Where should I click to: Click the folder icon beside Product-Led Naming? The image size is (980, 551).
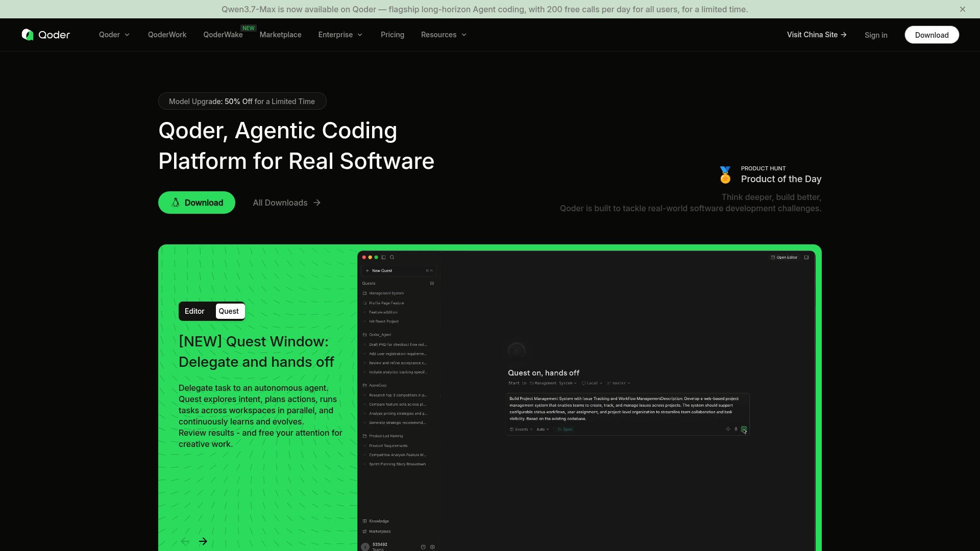click(x=364, y=436)
